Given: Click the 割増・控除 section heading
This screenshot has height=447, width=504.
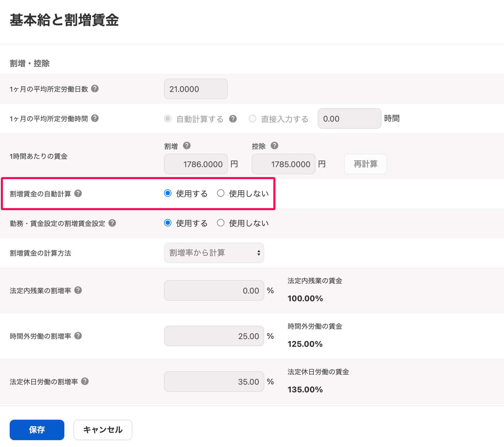Looking at the screenshot, I should (30, 63).
